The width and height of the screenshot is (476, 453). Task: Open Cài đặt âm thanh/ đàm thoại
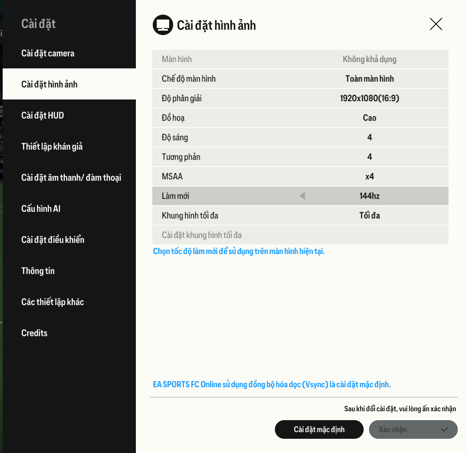[71, 178]
